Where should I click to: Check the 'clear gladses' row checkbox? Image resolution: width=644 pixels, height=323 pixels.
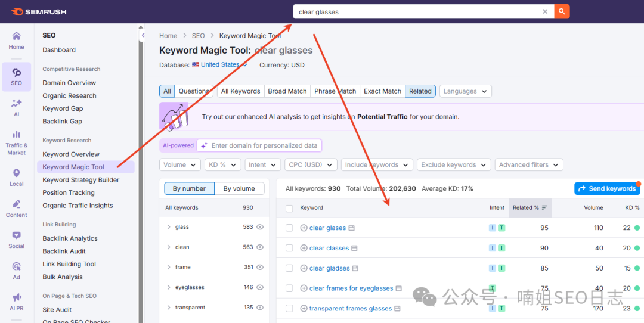pyautogui.click(x=289, y=268)
